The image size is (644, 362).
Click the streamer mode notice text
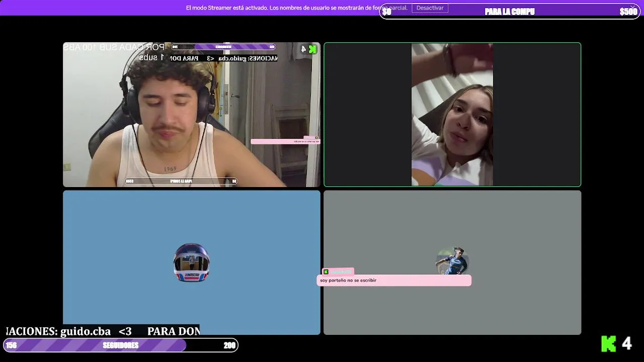(297, 8)
